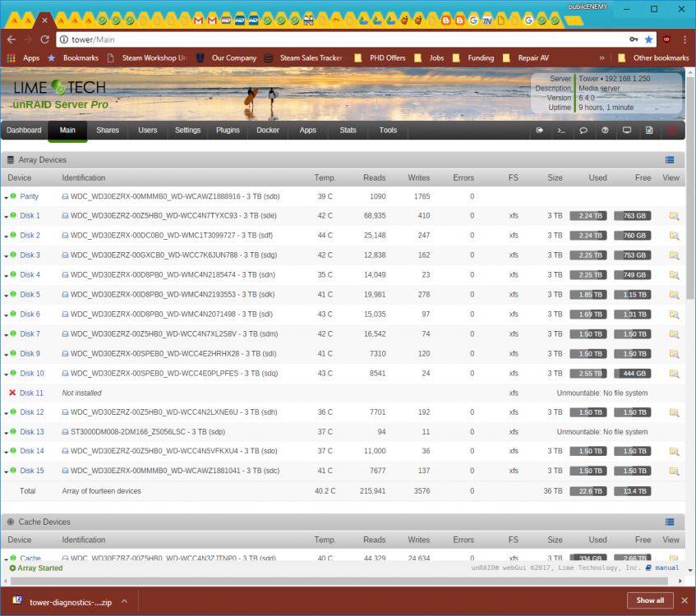The height and width of the screenshot is (616, 696).
Task: Open the feedback speech bubble icon
Action: (x=583, y=131)
